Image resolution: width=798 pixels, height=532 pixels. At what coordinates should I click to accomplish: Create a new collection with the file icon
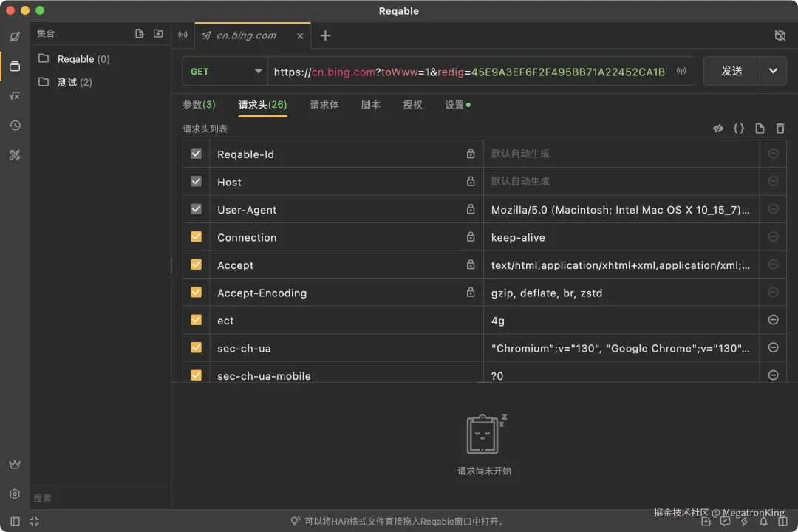click(x=139, y=33)
